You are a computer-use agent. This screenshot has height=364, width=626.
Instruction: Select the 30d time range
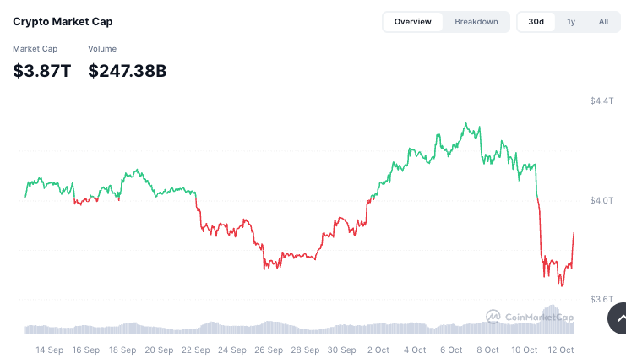click(x=536, y=21)
